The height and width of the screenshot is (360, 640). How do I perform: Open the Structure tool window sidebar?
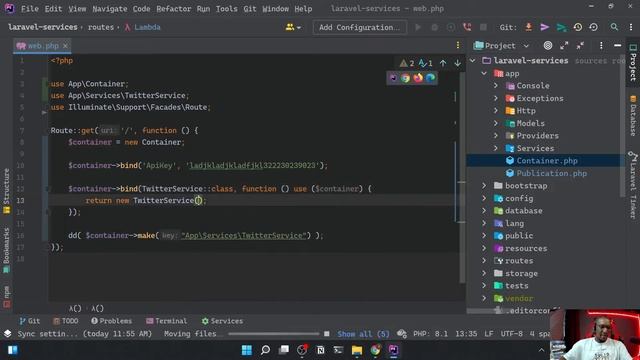click(6, 191)
